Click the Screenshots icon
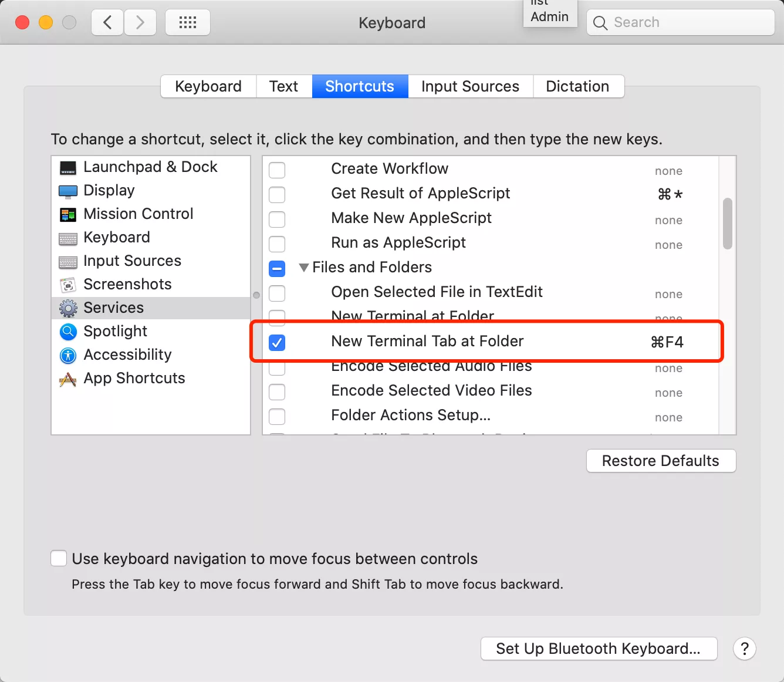 click(x=68, y=285)
